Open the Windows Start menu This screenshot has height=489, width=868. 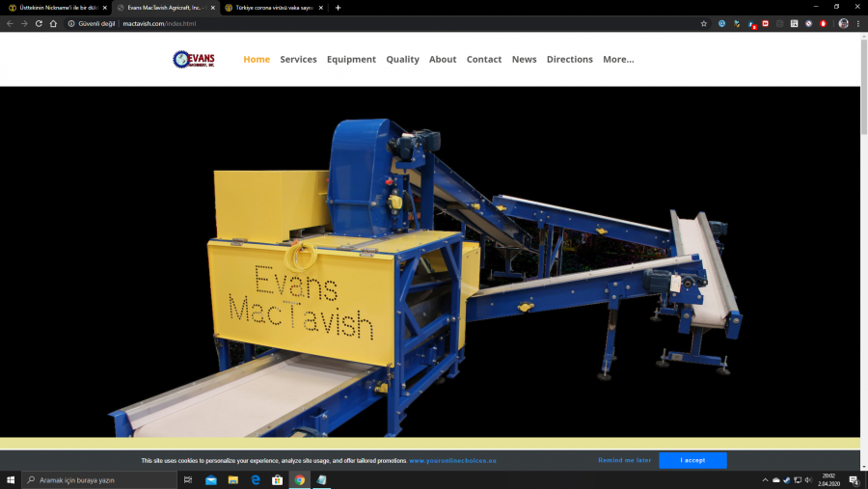tap(11, 480)
